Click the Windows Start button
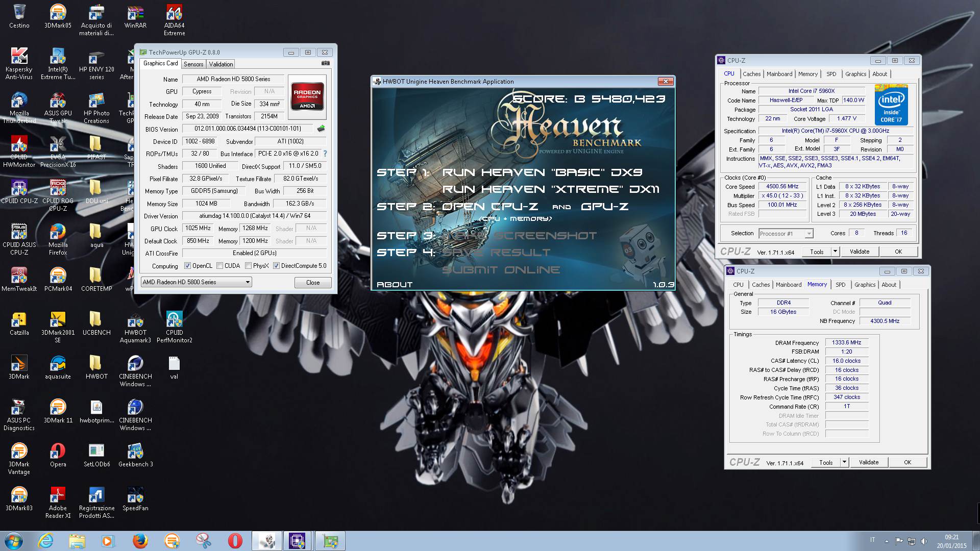This screenshot has width=980, height=551. click(13, 541)
